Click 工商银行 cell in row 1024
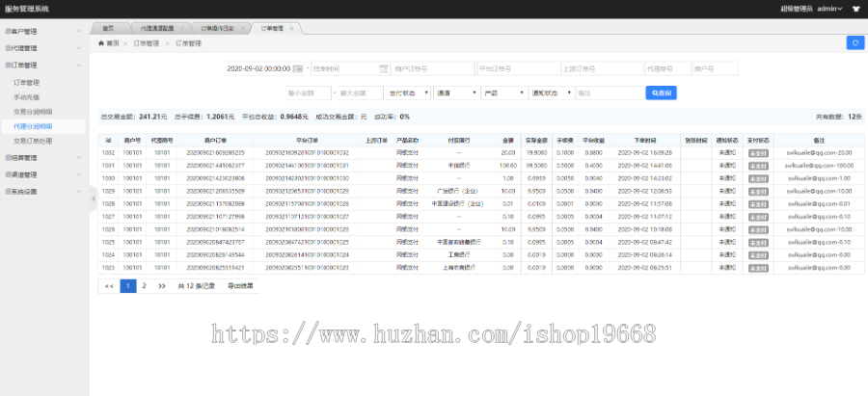868x396 pixels. tap(459, 255)
